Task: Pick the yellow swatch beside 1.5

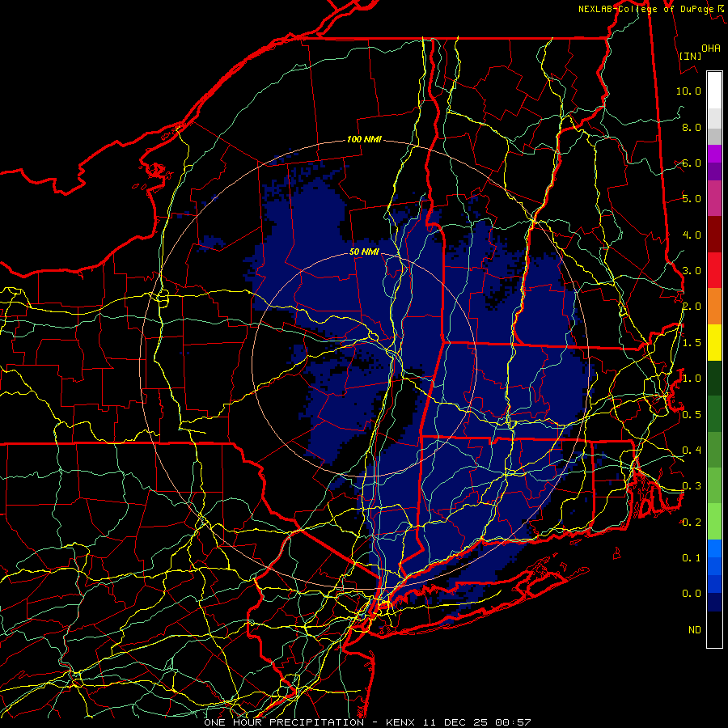Action: [x=714, y=342]
